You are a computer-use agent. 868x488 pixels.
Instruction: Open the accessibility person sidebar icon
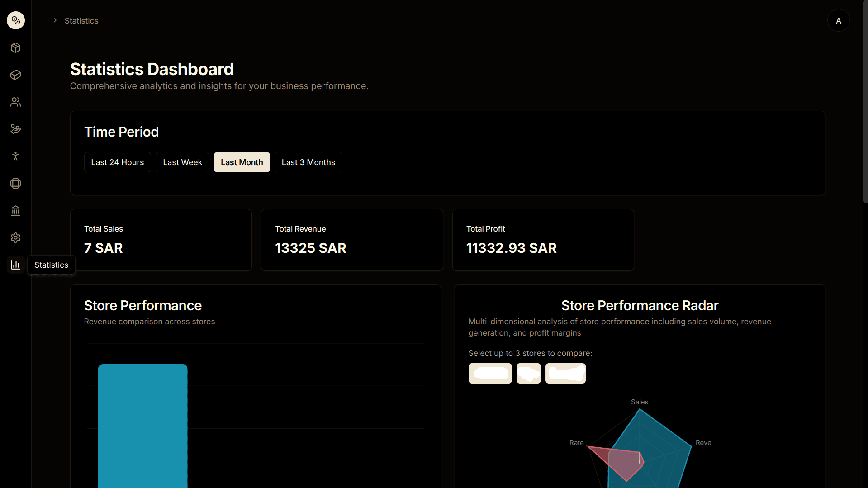[16, 156]
